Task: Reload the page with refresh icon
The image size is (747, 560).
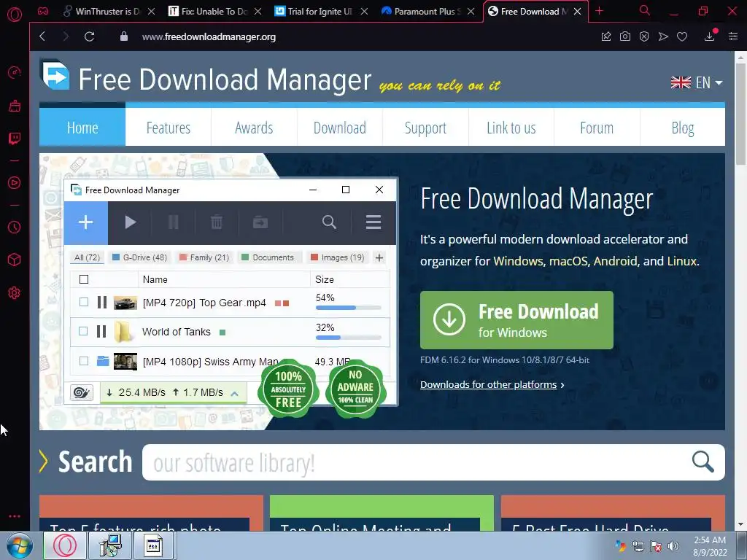Action: (89, 36)
